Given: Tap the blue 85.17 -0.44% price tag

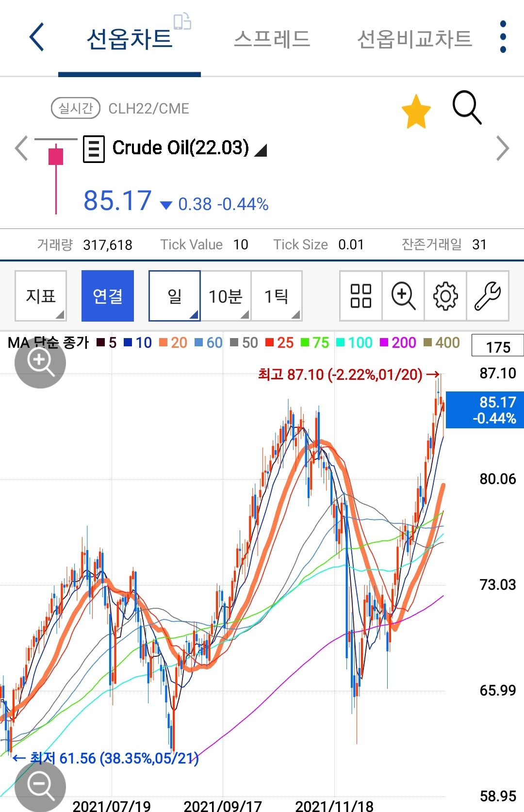Looking at the screenshot, I should coord(485,410).
